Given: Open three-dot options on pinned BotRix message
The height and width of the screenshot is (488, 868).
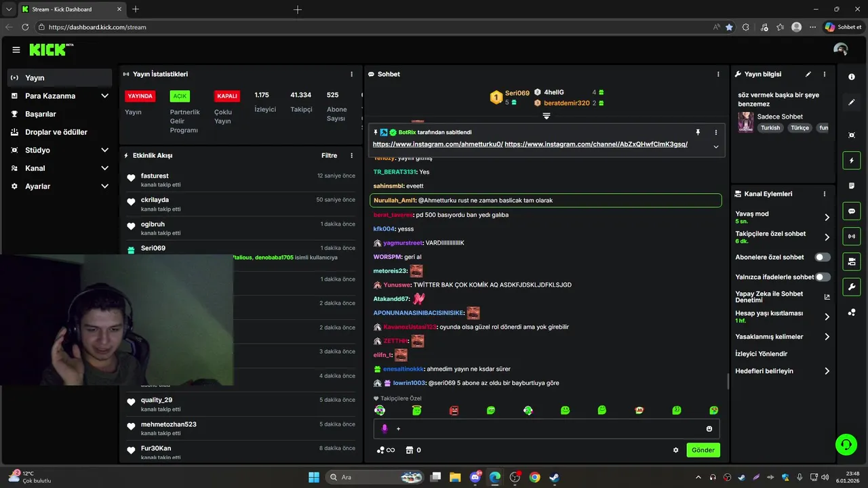Looking at the screenshot, I should (715, 132).
